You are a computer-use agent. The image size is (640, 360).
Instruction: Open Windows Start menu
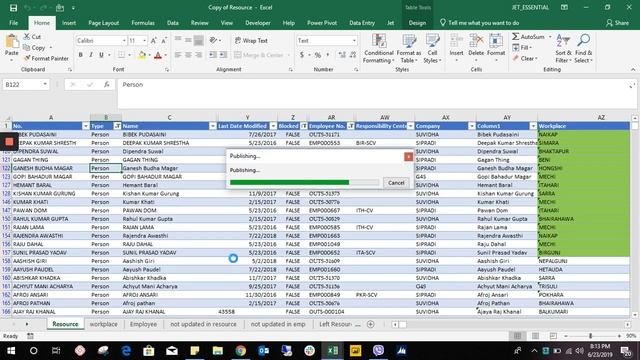point(11,351)
